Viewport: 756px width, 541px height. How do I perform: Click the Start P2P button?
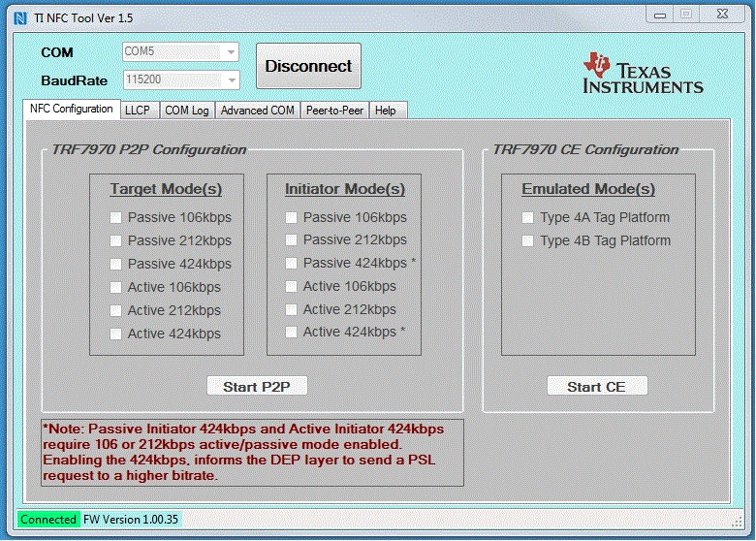[257, 386]
